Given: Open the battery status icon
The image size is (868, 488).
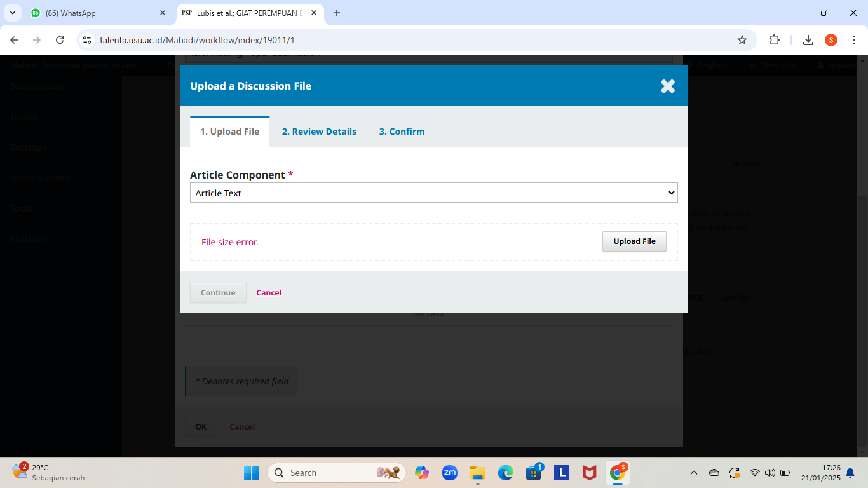Looking at the screenshot, I should [785, 473].
